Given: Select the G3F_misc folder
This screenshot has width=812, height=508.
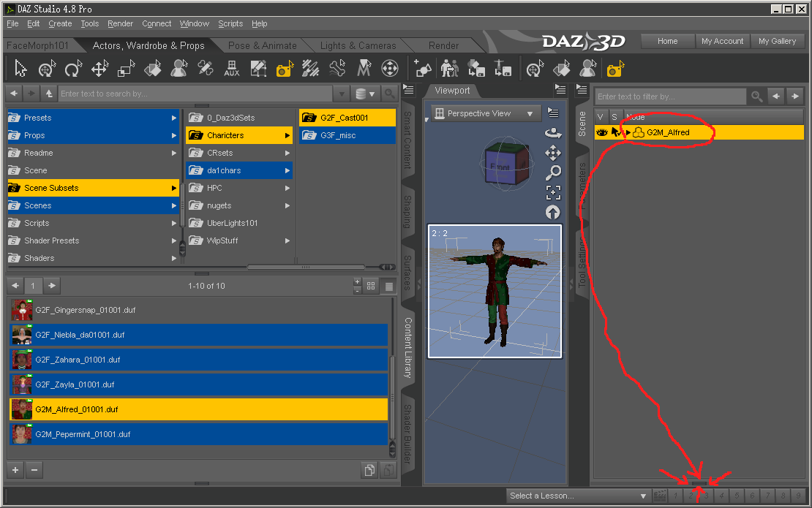Looking at the screenshot, I should point(347,135).
